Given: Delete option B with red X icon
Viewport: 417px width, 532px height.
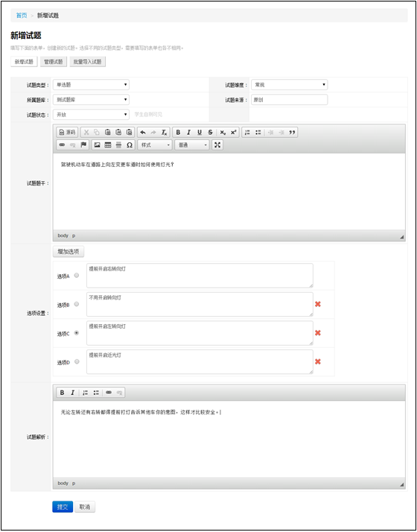Looking at the screenshot, I should click(x=318, y=304).
